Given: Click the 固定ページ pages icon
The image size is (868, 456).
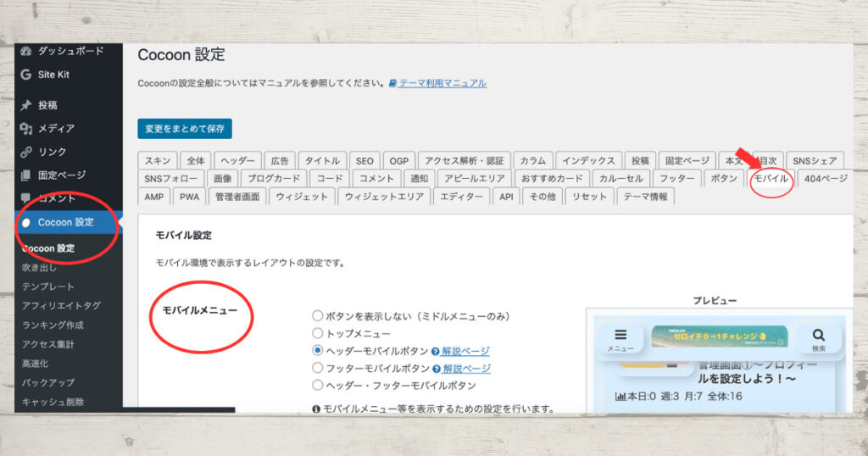Looking at the screenshot, I should 26,175.
